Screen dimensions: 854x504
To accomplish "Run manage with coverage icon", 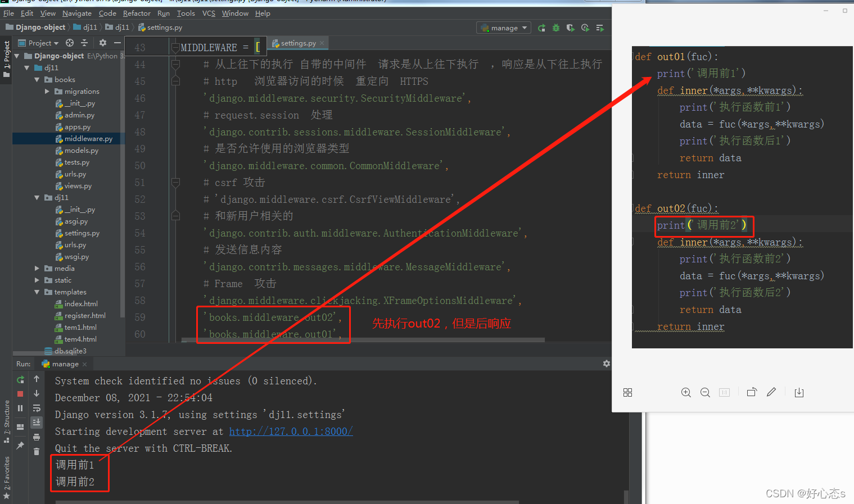I will tap(571, 28).
